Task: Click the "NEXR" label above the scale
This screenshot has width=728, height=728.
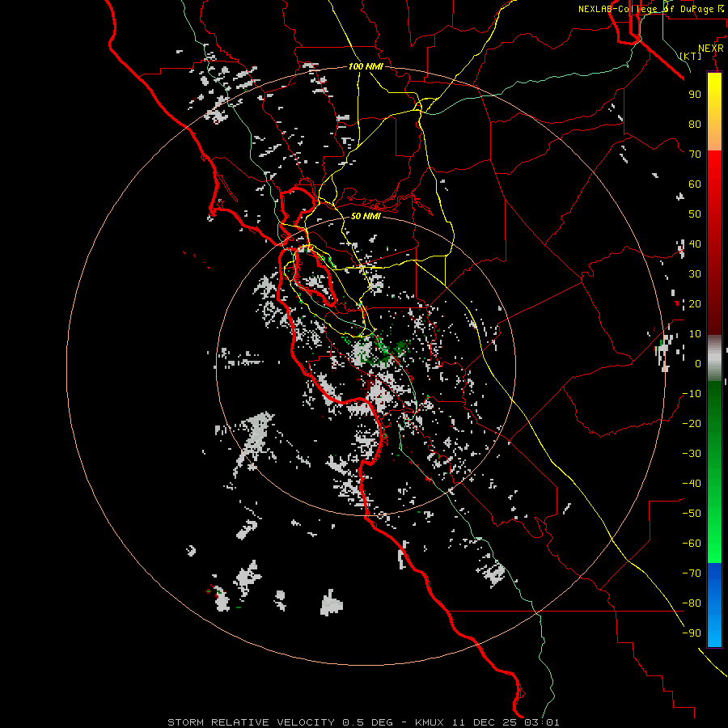Action: (711, 49)
